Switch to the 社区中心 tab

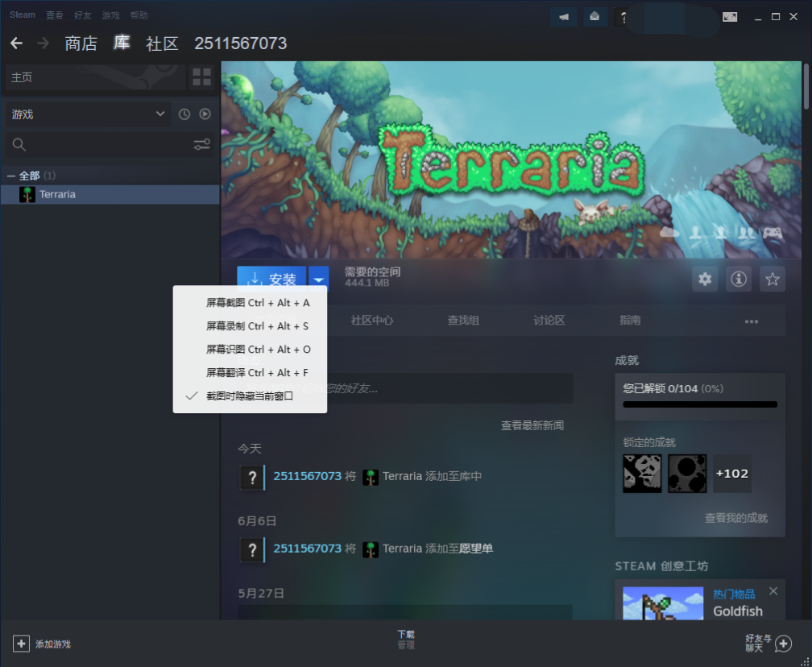pos(372,321)
